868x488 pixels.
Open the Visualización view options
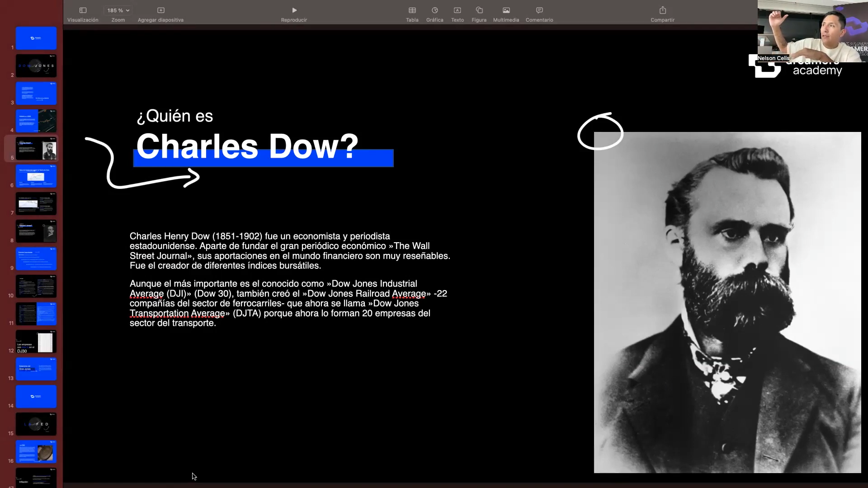click(83, 10)
